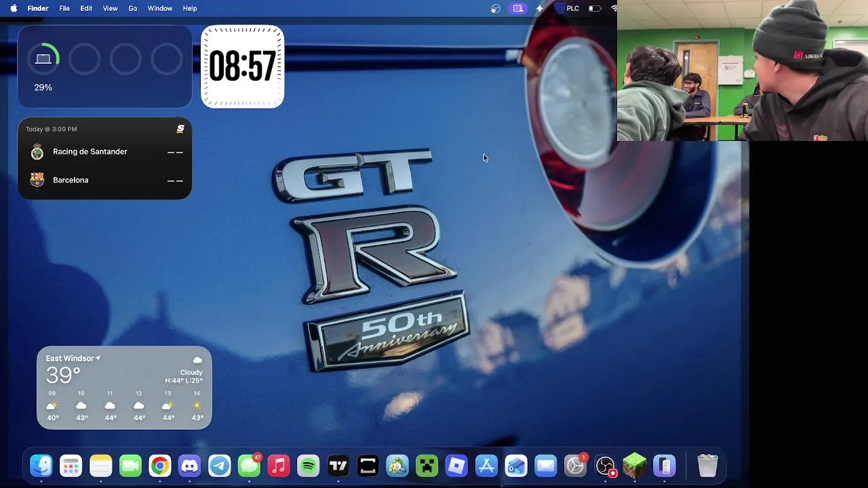Open the blue app between App Store and Mail
This screenshot has height=488, width=868.
(516, 466)
